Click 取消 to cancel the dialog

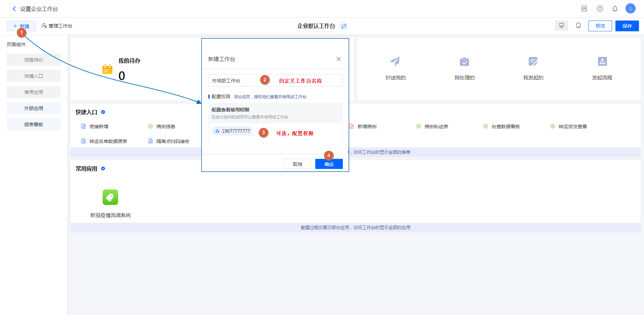click(297, 164)
